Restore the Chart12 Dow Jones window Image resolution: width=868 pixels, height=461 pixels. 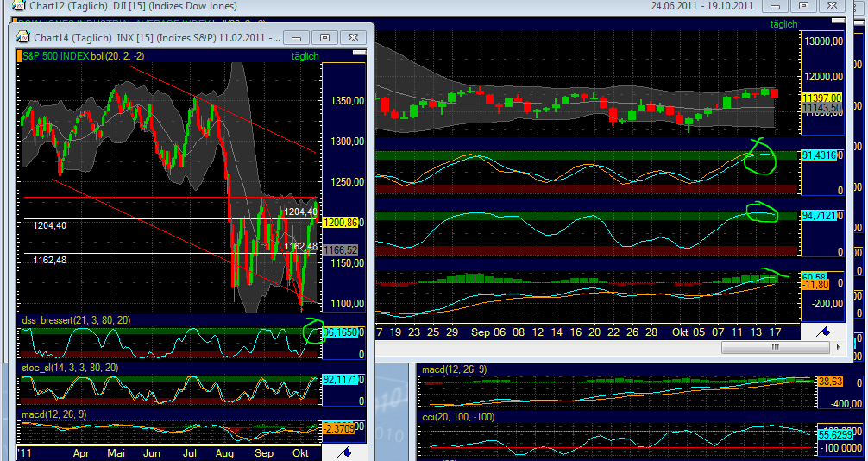click(x=804, y=6)
